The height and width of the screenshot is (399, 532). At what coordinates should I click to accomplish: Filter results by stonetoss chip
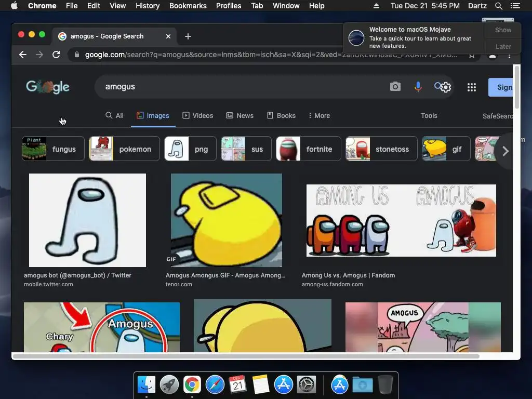(x=381, y=149)
